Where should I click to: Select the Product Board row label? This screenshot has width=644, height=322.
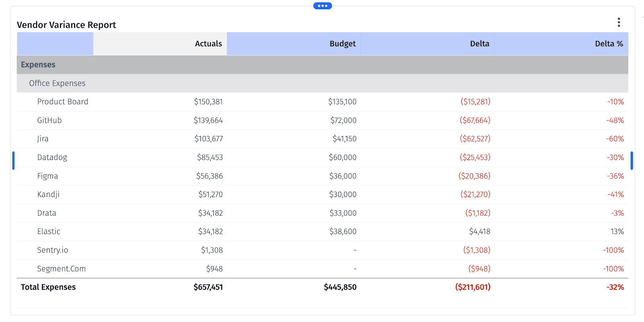coord(63,102)
